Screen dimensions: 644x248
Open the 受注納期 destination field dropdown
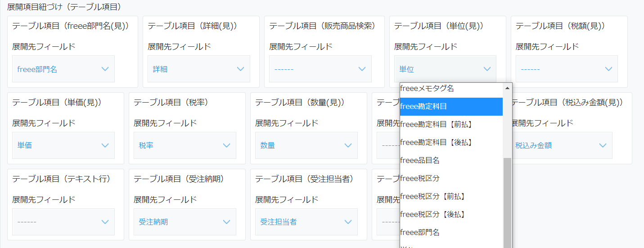[185, 222]
